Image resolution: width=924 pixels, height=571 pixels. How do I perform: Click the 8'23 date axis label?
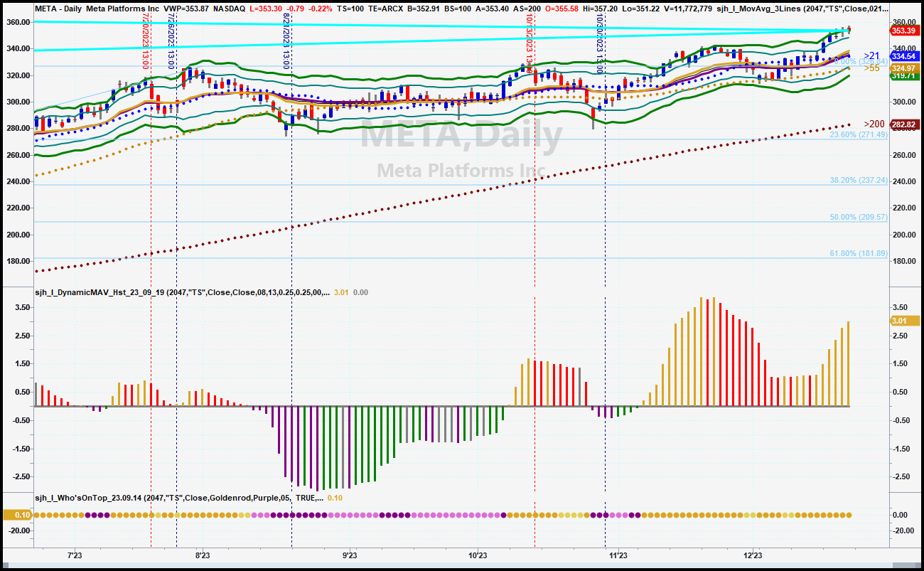(x=202, y=555)
